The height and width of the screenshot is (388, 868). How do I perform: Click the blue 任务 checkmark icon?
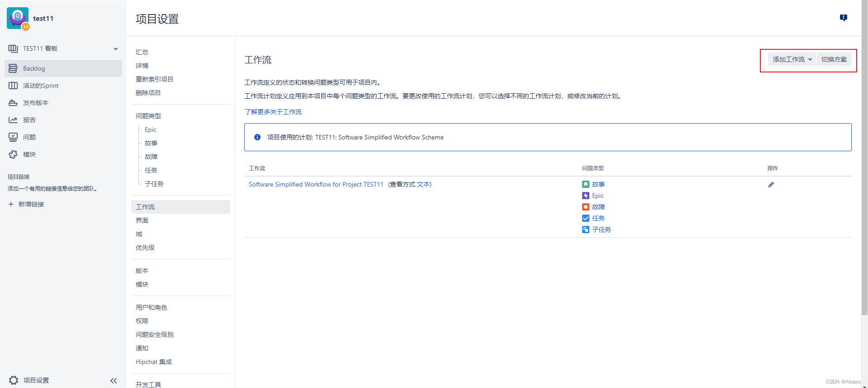[x=586, y=218]
